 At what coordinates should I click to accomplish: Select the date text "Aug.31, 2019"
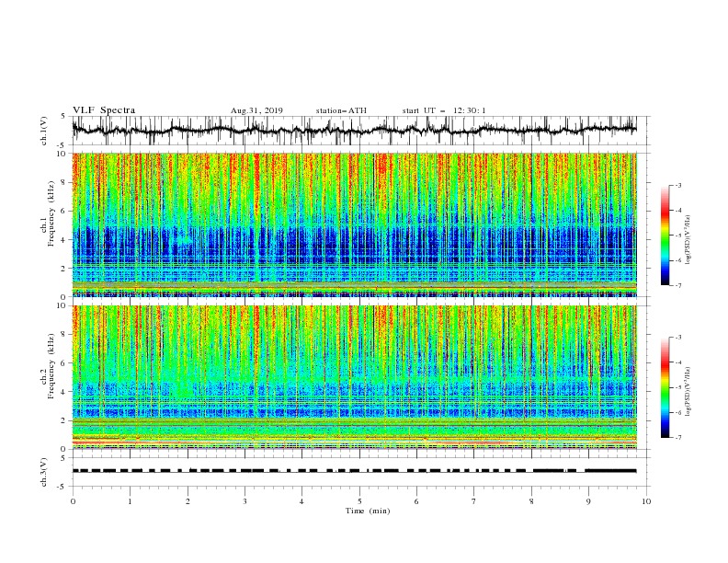pos(256,110)
